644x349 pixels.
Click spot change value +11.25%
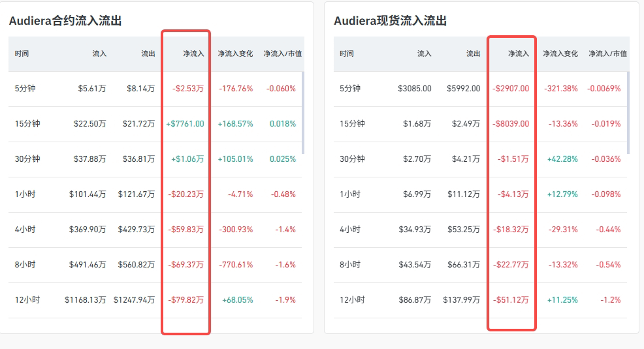click(x=562, y=300)
